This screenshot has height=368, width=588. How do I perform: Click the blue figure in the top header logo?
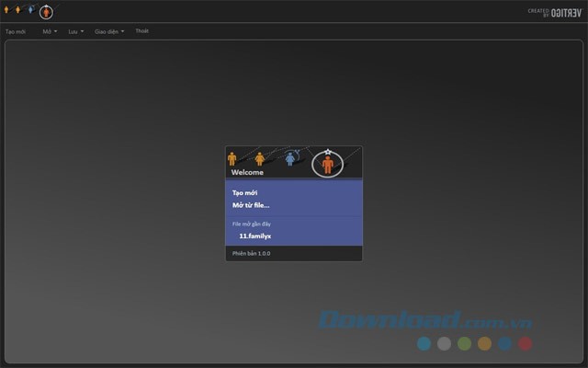(x=32, y=10)
